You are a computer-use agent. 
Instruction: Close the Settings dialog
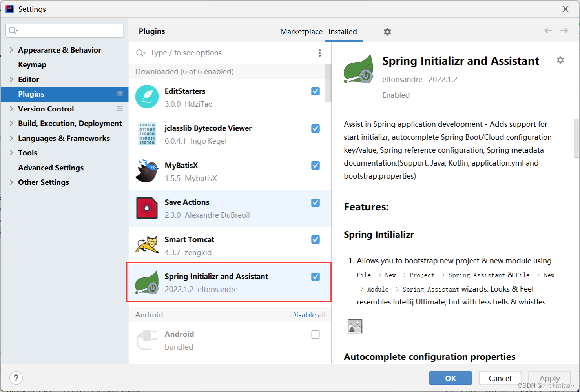pos(565,9)
